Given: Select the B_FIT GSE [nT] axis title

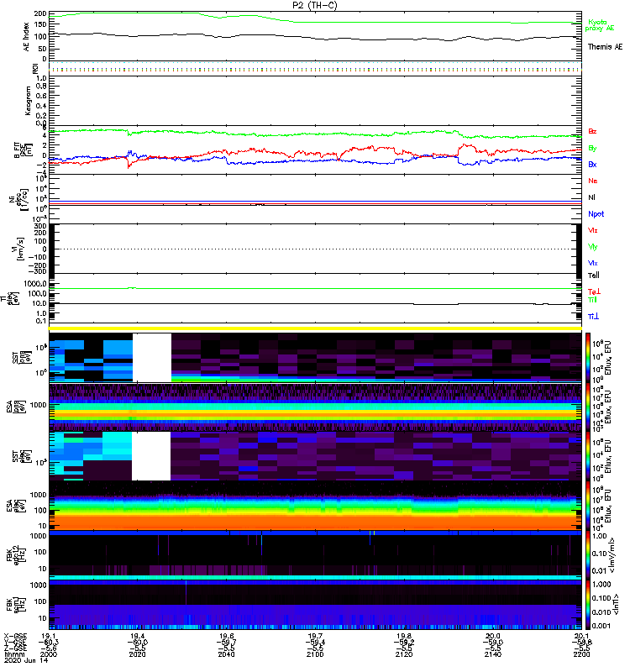Looking at the screenshot, I should (x=23, y=150).
